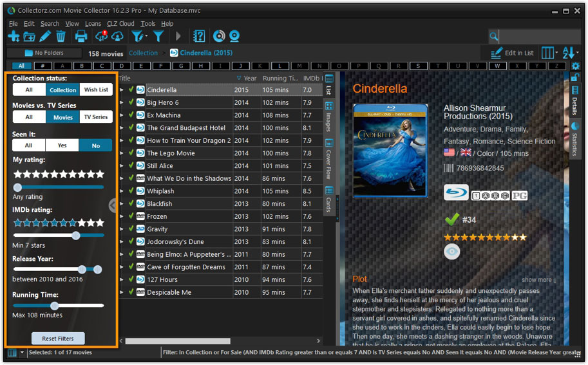Set Seen it filter to All
The height and width of the screenshot is (365, 588).
pos(28,145)
